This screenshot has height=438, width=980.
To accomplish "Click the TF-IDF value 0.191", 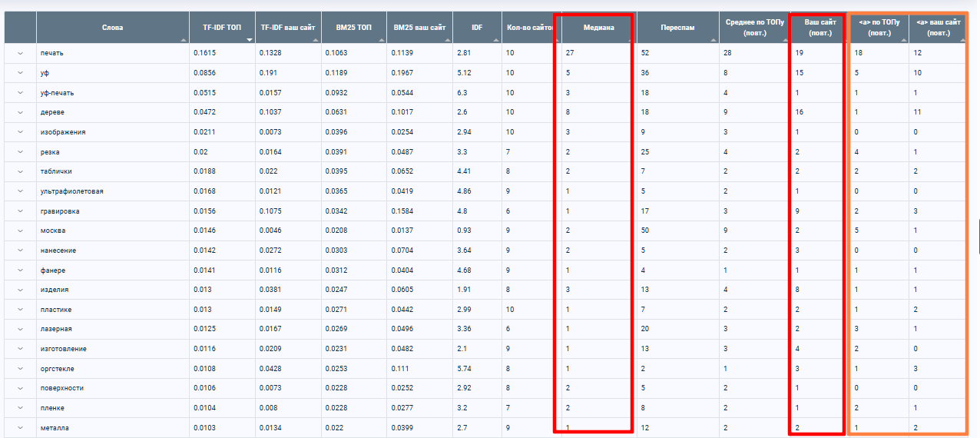I will coord(268,73).
